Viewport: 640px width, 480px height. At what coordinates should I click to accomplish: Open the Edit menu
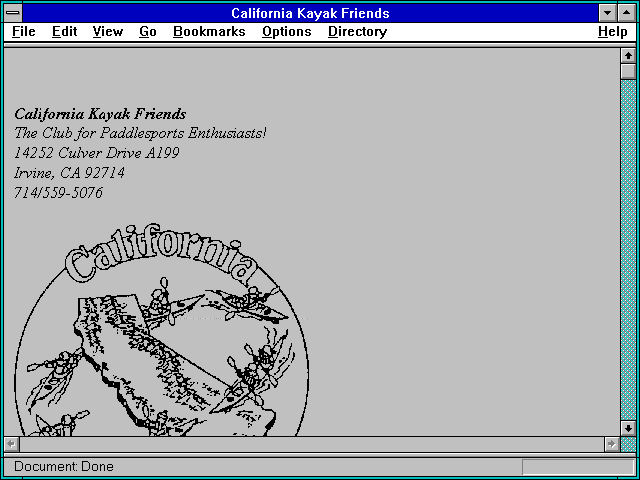pos(64,32)
